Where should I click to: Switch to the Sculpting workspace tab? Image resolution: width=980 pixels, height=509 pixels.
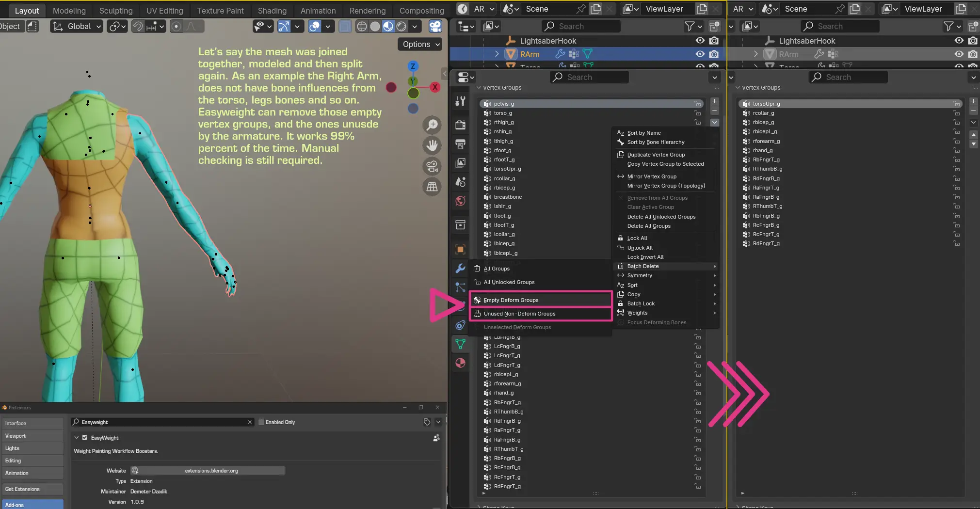click(116, 11)
